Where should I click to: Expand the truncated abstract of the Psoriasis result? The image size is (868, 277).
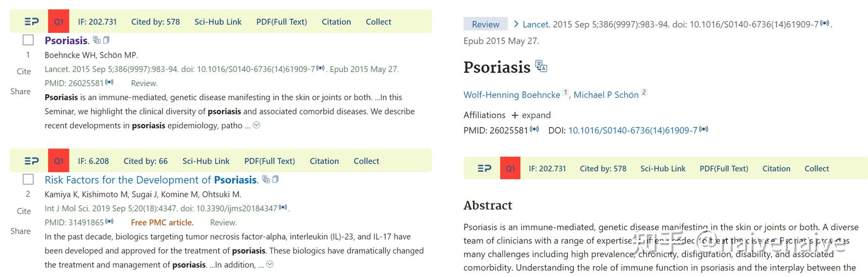click(x=256, y=125)
